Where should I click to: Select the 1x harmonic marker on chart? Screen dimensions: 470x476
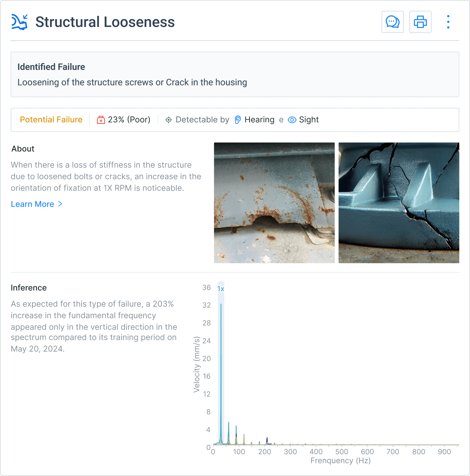pyautogui.click(x=221, y=289)
